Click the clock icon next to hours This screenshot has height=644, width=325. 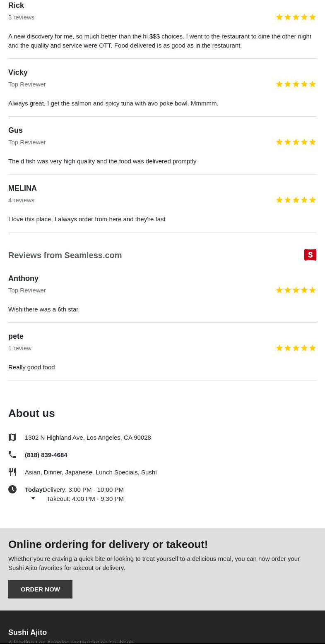point(12,489)
